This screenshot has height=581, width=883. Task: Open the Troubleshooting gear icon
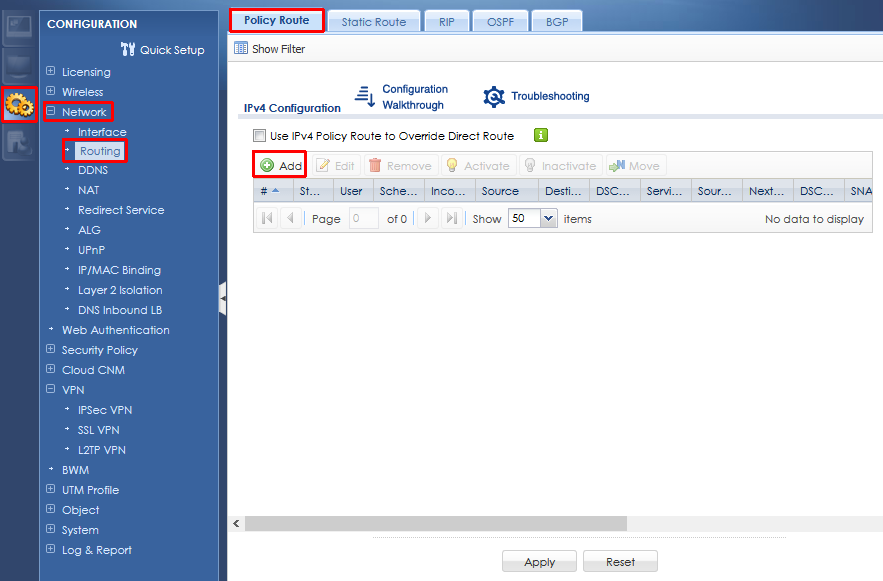click(494, 97)
